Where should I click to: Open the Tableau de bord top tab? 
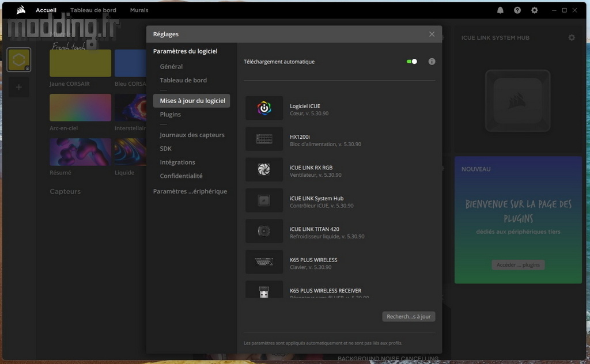[93, 10]
